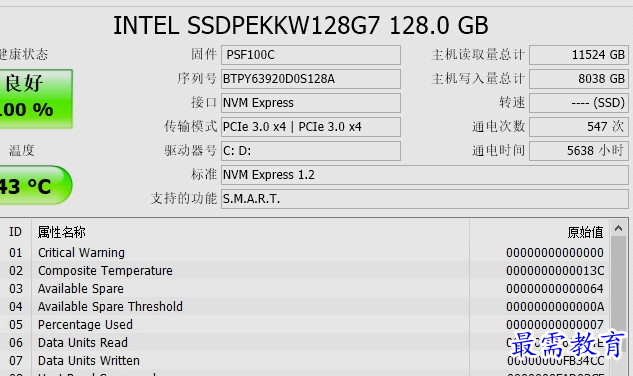
Task: Select the serial number field BTPY63920D0S128A
Action: (311, 79)
